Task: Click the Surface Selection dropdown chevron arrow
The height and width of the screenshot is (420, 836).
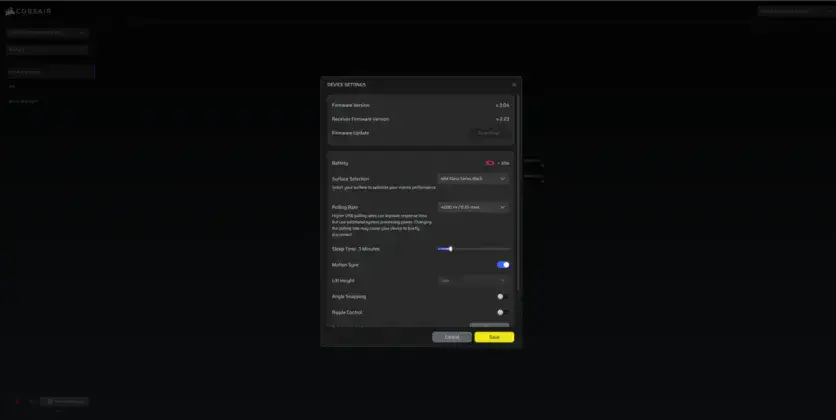Action: 502,179
